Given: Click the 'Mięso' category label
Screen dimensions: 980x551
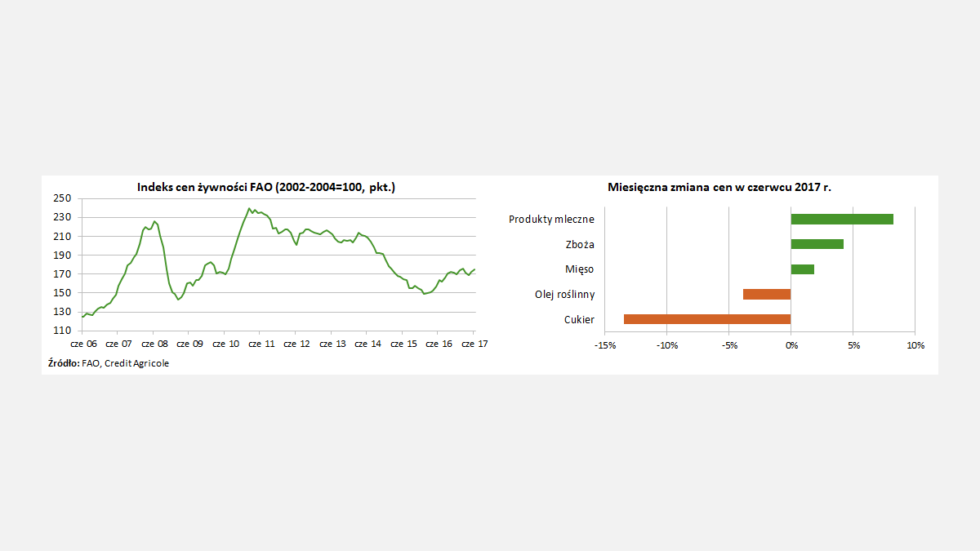Looking at the screenshot, I should [x=579, y=269].
